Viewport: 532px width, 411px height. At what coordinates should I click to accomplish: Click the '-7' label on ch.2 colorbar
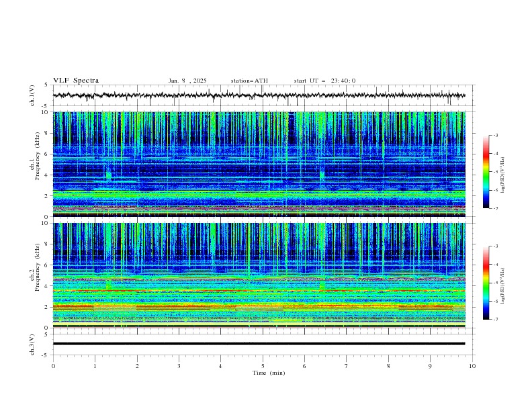pos(495,320)
